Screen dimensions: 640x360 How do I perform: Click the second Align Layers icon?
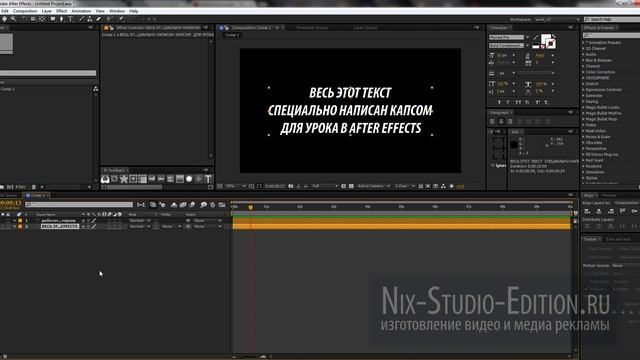point(599,211)
